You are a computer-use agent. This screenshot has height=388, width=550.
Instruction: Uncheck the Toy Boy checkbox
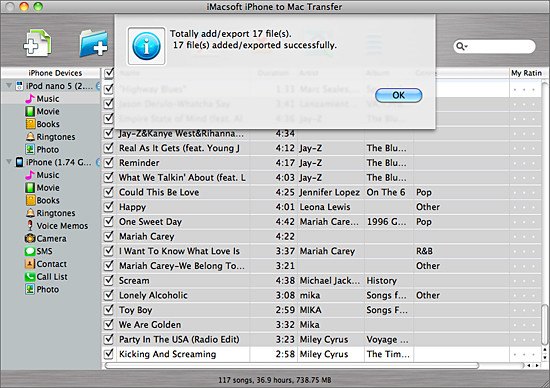109,310
